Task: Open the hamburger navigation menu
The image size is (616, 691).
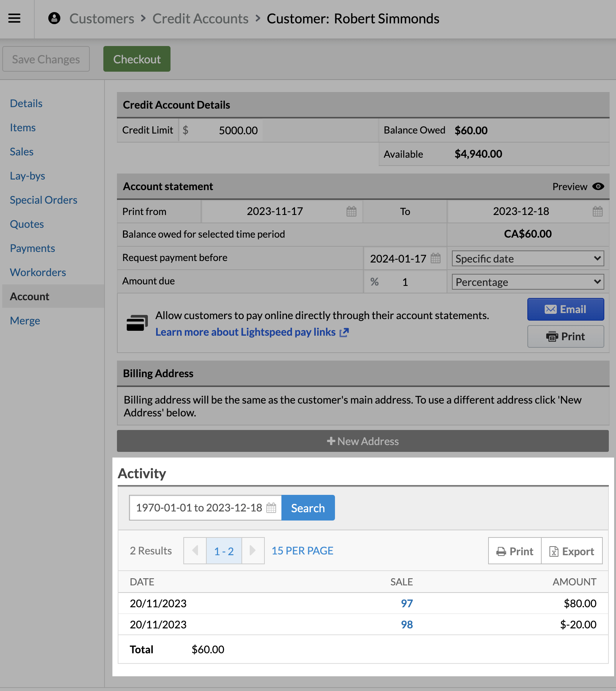Action: (x=14, y=18)
